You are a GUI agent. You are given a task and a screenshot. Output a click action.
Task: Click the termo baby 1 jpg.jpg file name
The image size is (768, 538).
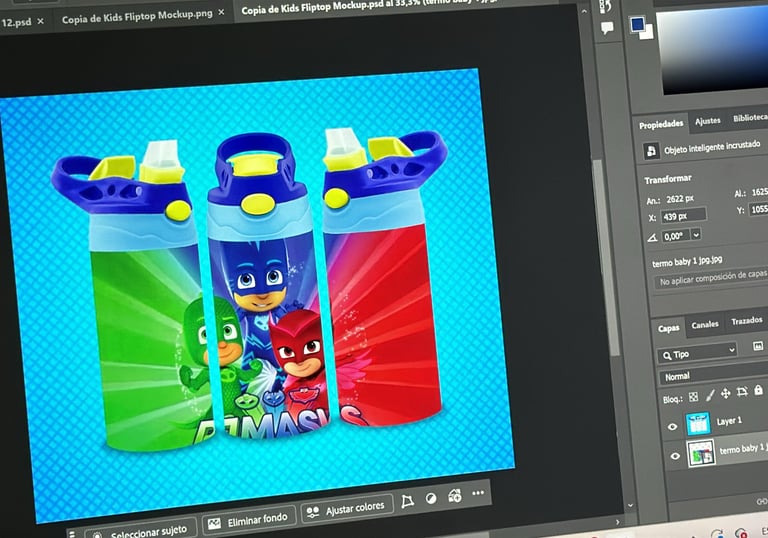pyautogui.click(x=687, y=262)
